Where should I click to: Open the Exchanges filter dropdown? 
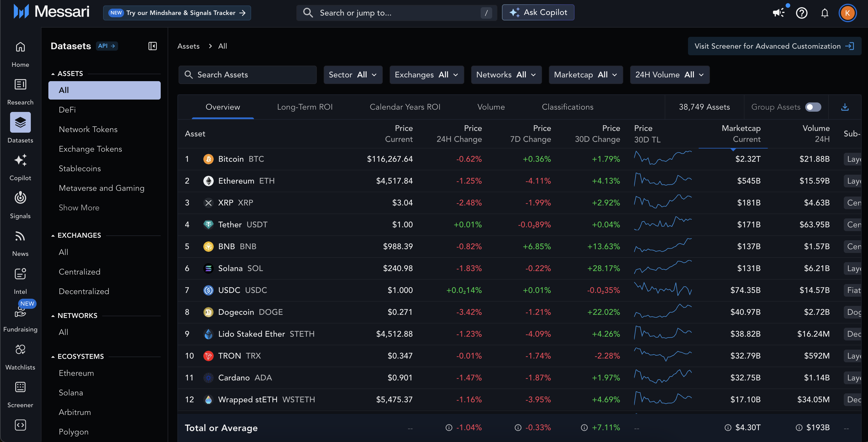point(427,75)
